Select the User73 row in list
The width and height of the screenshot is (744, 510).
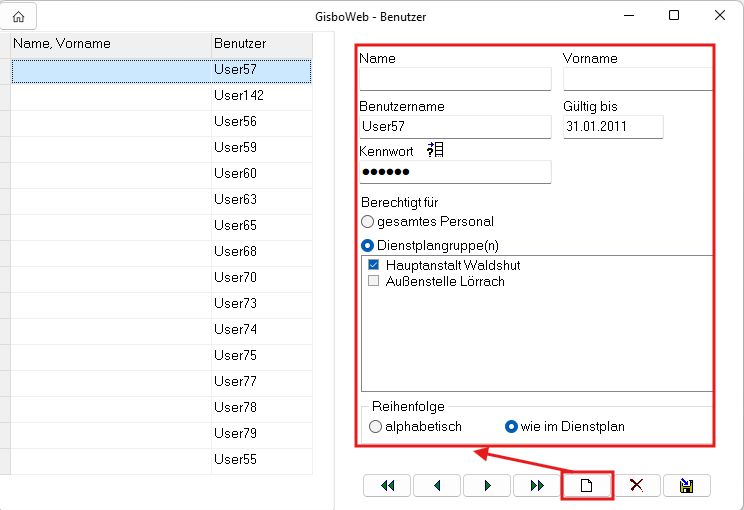(161, 305)
